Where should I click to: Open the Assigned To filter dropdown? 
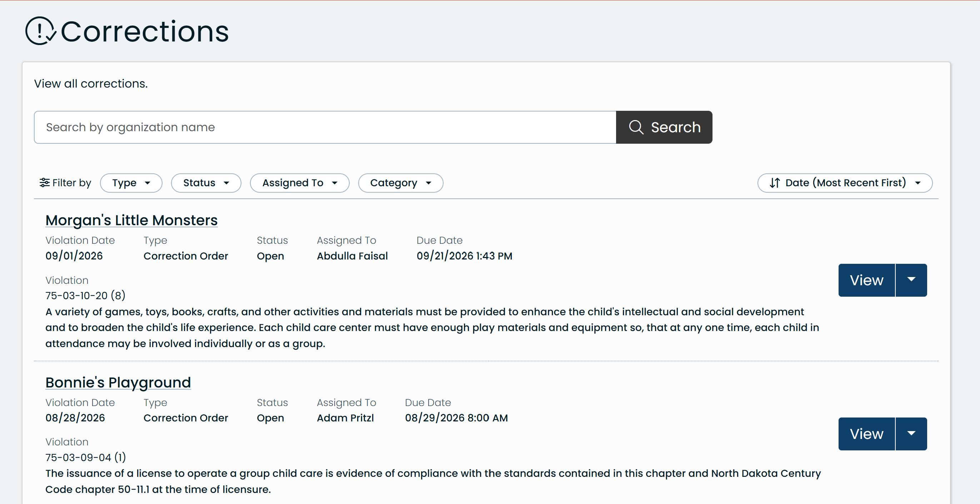(x=299, y=183)
